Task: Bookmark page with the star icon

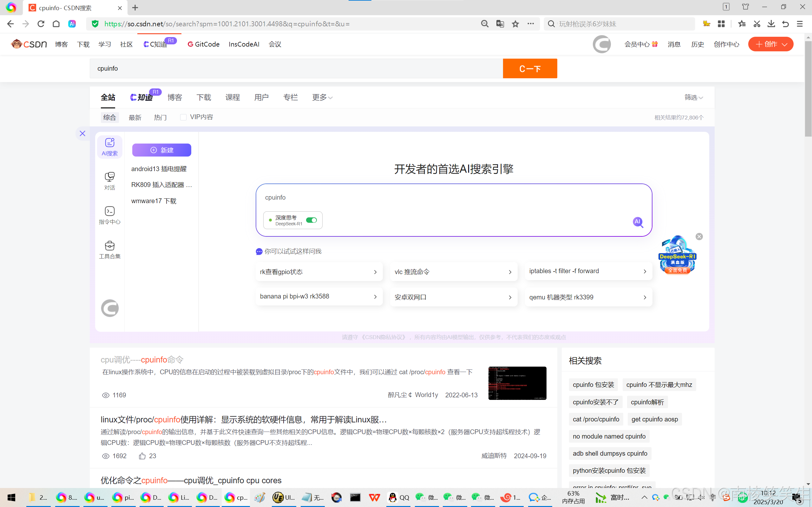Action: pyautogui.click(x=515, y=24)
